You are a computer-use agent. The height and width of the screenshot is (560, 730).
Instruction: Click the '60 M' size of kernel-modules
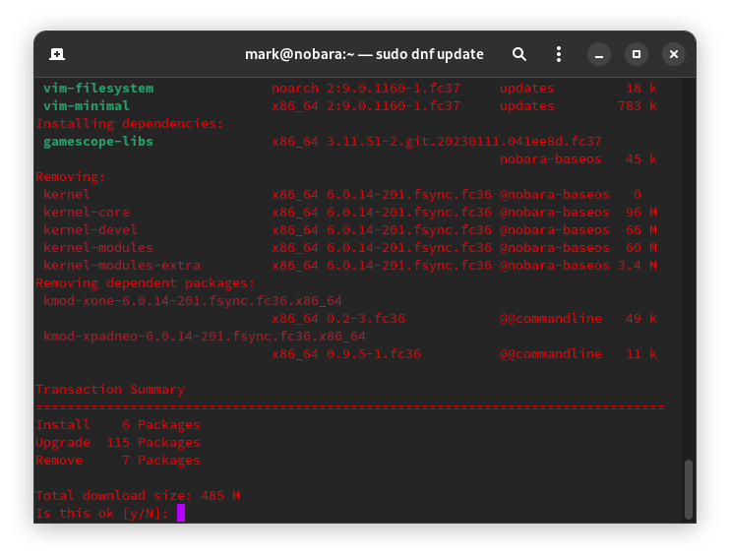(641, 247)
